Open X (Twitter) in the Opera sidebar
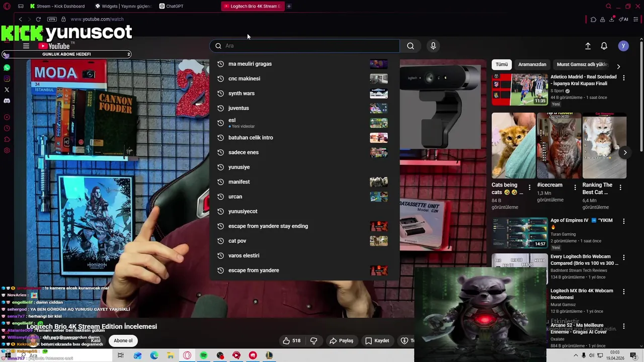Screen dimensions: 644x362 coord(7,89)
